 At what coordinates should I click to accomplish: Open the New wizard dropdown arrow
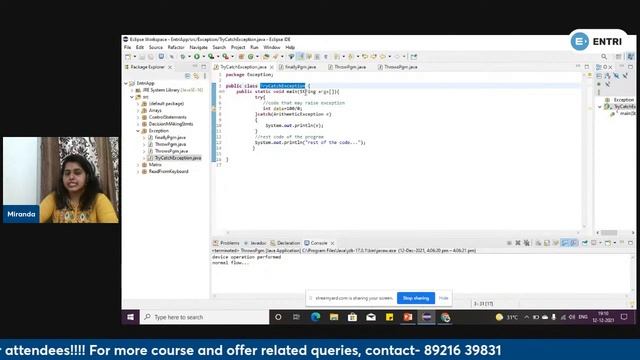135,56
